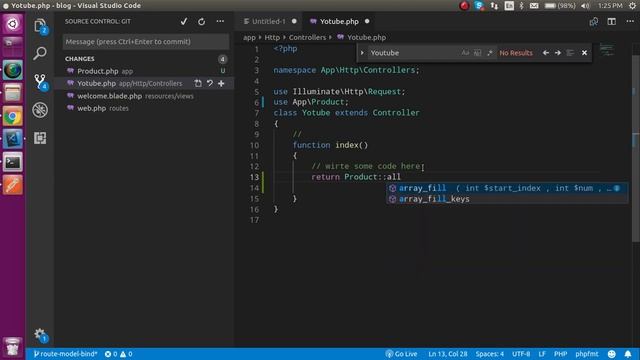Click phpfmt status bar item
Screen dimensions: 640x360
[x=587, y=354]
